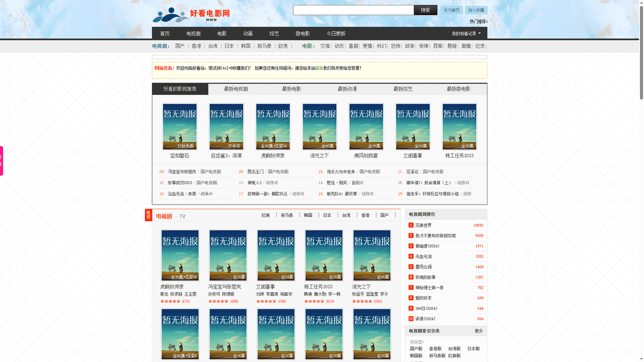Click the 搜索 search button
This screenshot has height=362, width=644.
click(425, 10)
